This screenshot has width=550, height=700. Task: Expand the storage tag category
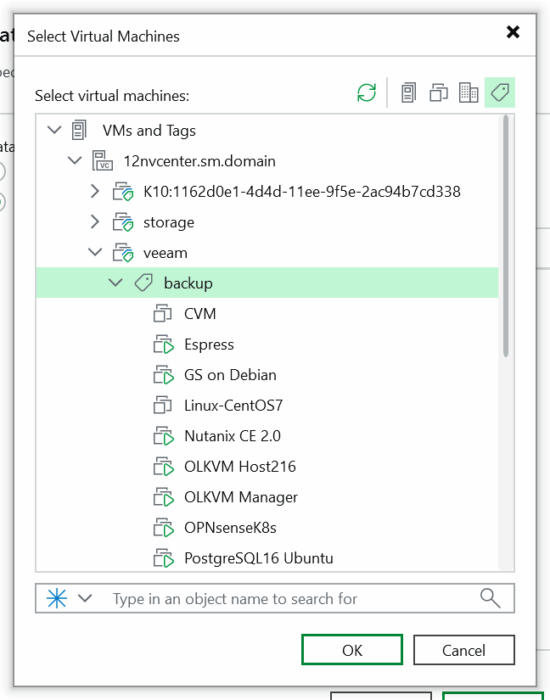coord(95,222)
